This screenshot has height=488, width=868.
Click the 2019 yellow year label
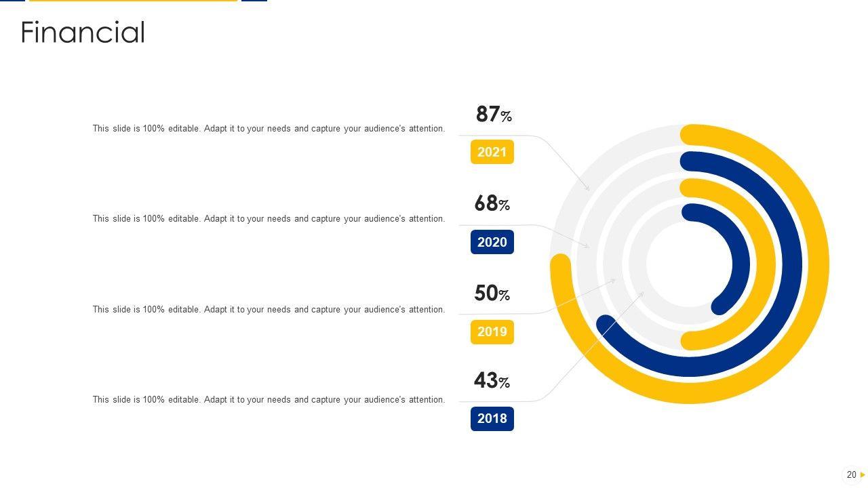[492, 332]
